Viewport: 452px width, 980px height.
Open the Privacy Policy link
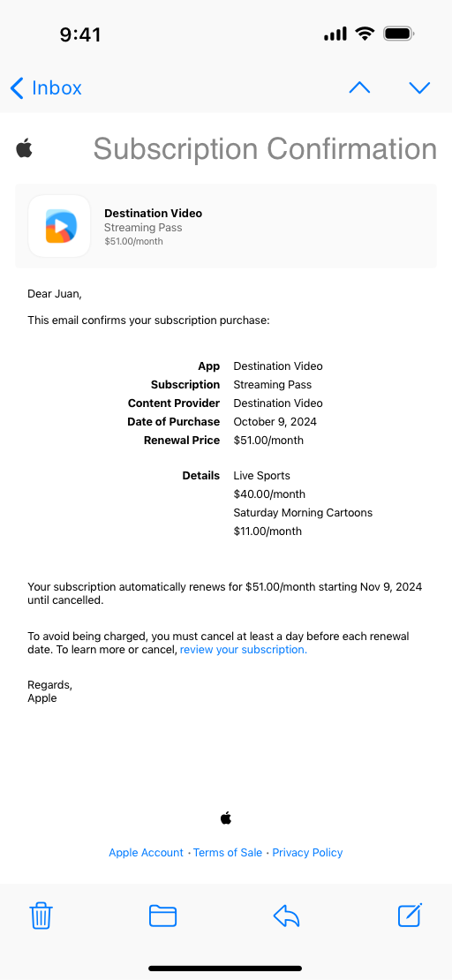307,853
